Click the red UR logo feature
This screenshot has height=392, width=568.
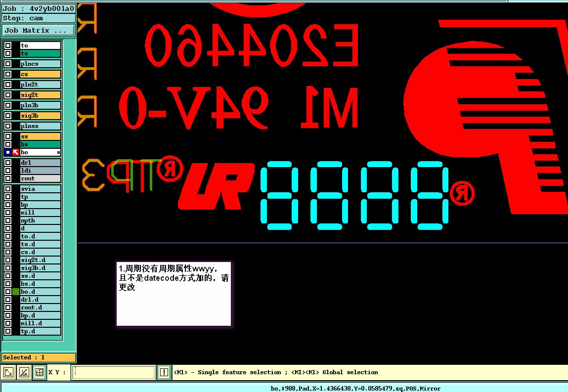pyautogui.click(x=216, y=186)
